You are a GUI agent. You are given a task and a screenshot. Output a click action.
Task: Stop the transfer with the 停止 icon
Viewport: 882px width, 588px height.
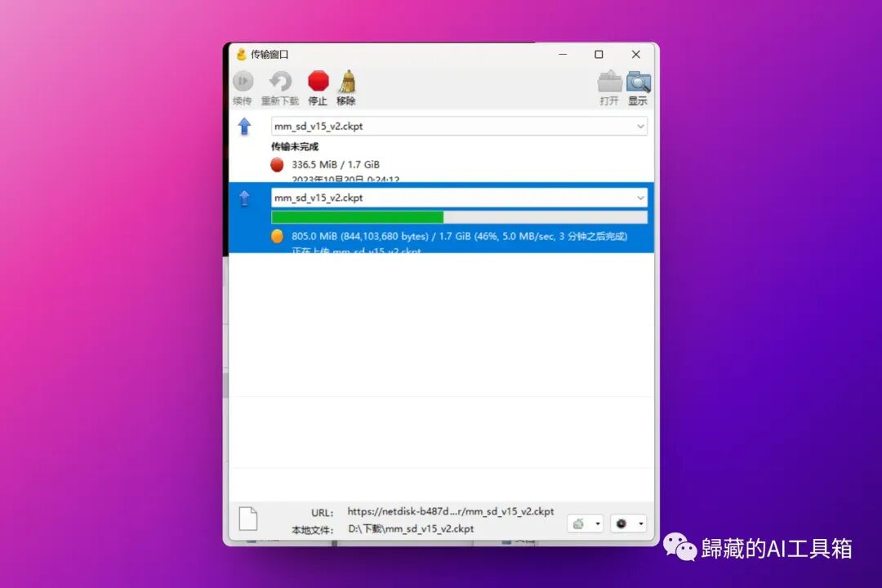tap(318, 81)
